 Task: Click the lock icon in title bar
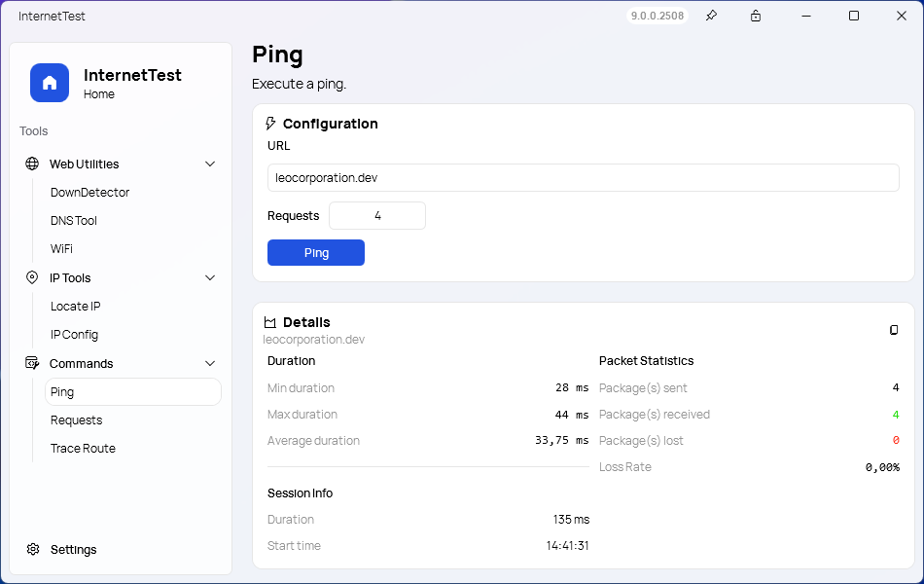(756, 16)
